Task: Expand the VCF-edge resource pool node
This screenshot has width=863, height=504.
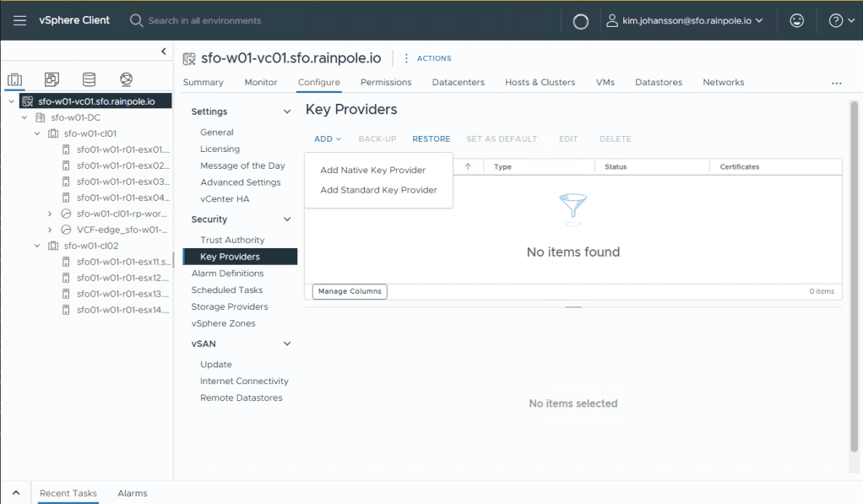Action: tap(50, 230)
